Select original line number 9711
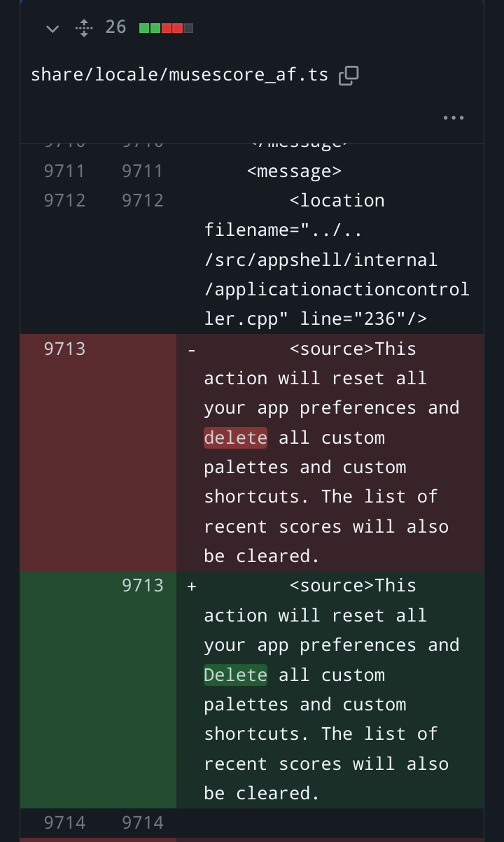Screen dimensions: 504x842 [x=64, y=171]
